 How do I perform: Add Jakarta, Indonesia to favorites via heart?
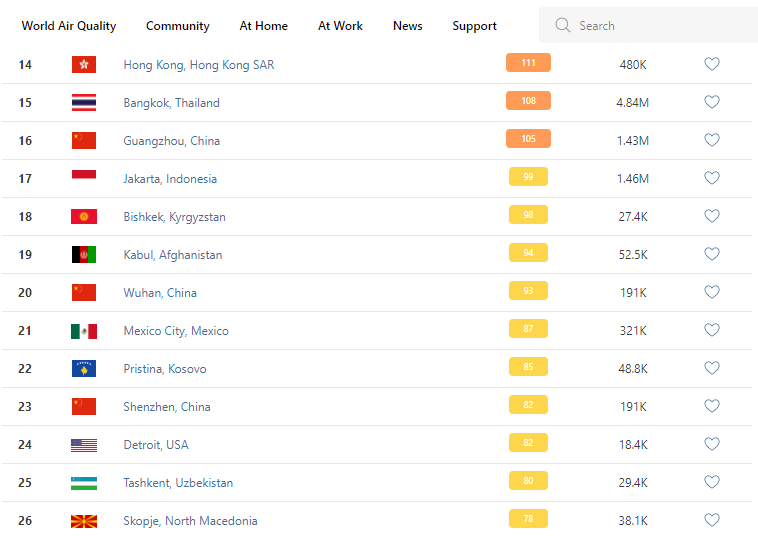coord(712,178)
